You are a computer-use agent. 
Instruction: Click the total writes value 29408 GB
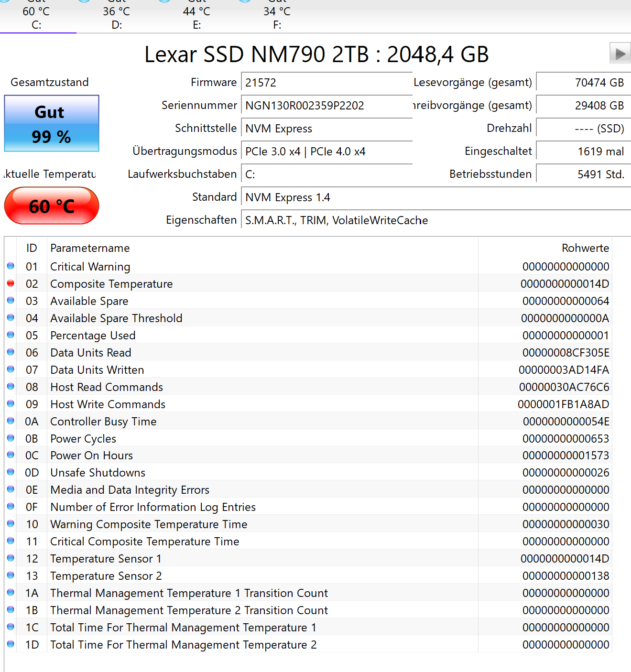[x=584, y=105]
